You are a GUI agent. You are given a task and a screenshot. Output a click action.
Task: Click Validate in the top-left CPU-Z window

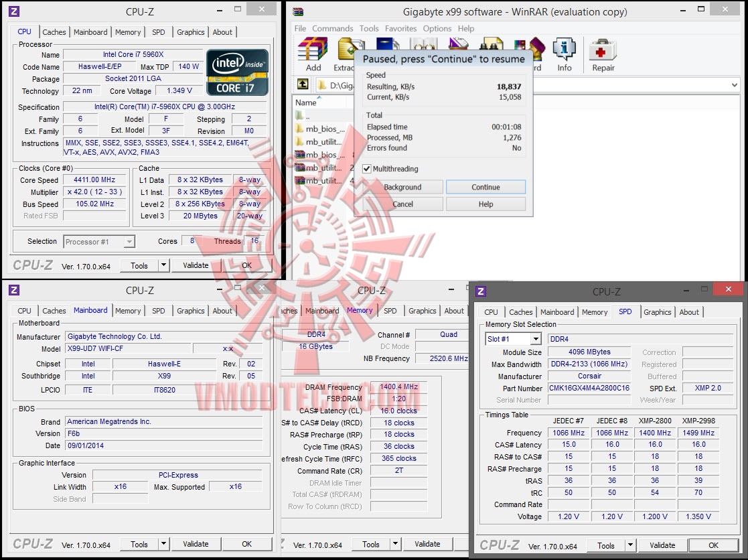tap(196, 265)
